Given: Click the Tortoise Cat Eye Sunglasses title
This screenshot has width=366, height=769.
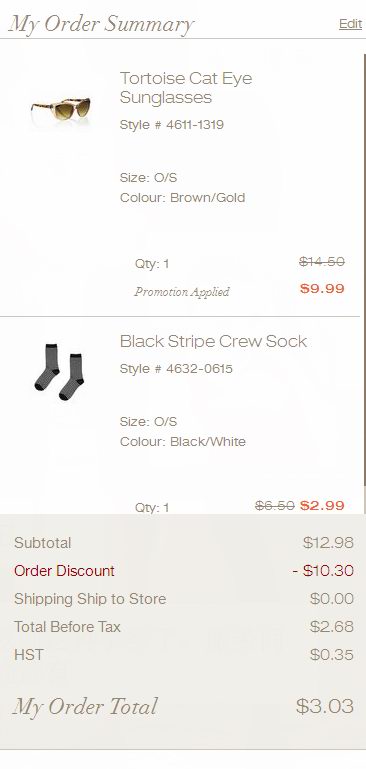Looking at the screenshot, I should [x=186, y=88].
